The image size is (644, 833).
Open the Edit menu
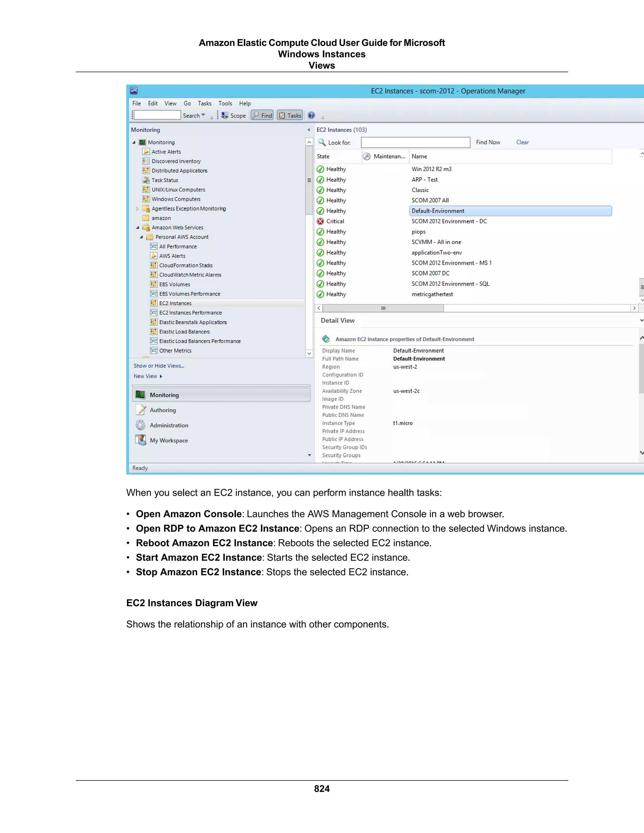coord(153,103)
